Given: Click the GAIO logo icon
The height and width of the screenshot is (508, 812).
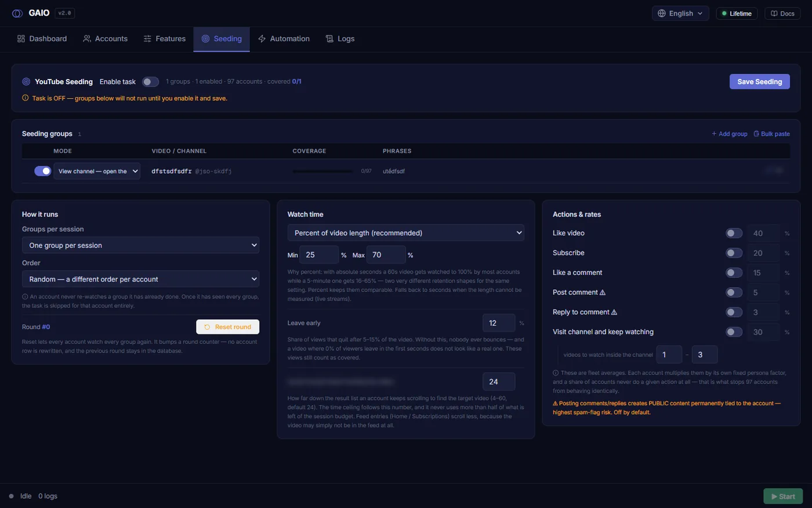Looking at the screenshot, I should tap(17, 13).
